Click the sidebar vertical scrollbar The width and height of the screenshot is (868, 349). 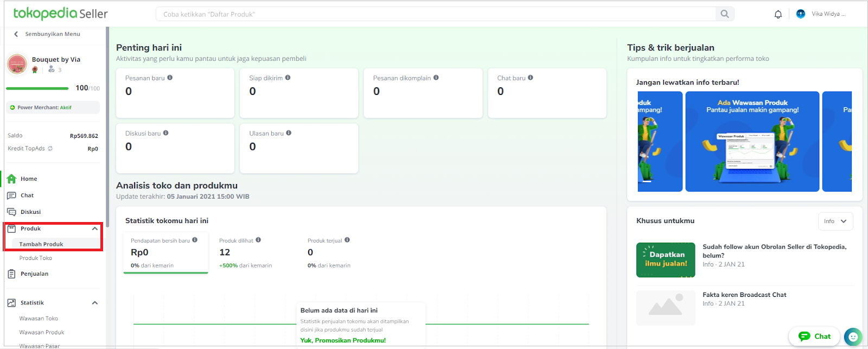(x=107, y=127)
